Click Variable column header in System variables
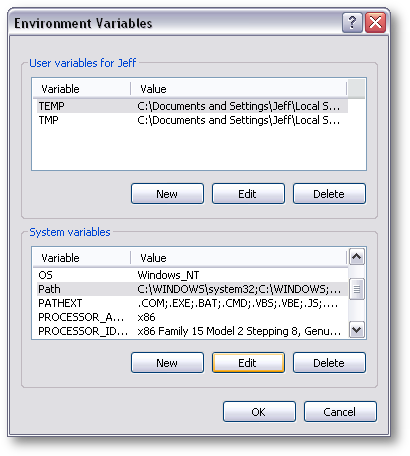410x456 pixels. coord(81,258)
